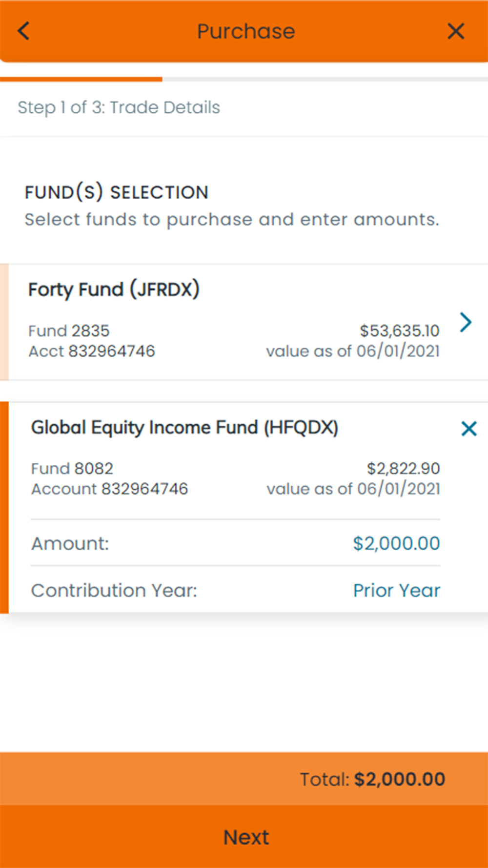Open the Prior Year contribution dropdown

tap(396, 591)
